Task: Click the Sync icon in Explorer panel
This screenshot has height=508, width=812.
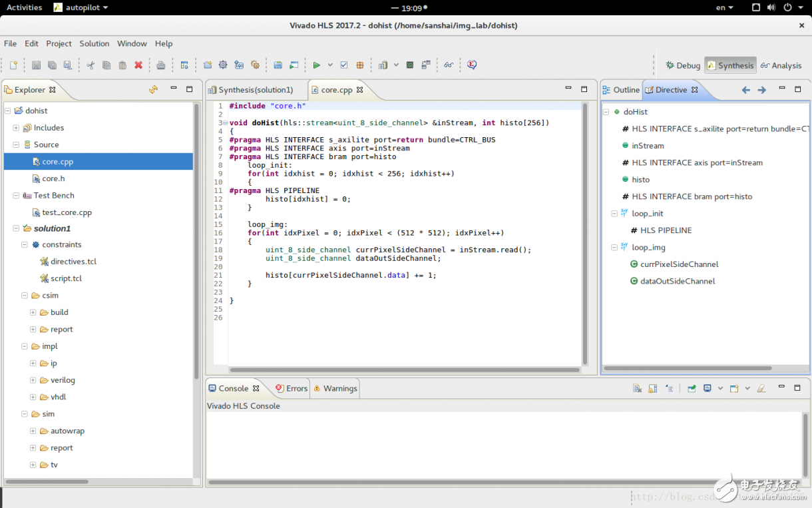Action: [153, 89]
